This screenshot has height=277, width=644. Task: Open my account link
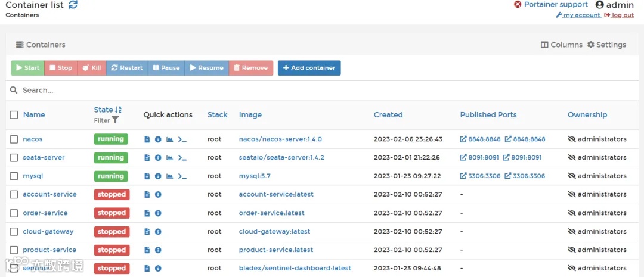(578, 15)
